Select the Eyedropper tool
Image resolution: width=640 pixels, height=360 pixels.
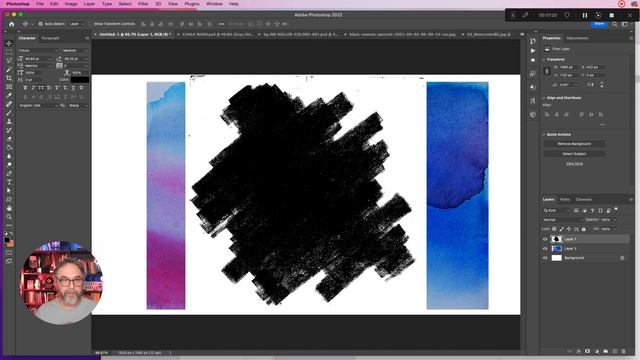click(9, 96)
